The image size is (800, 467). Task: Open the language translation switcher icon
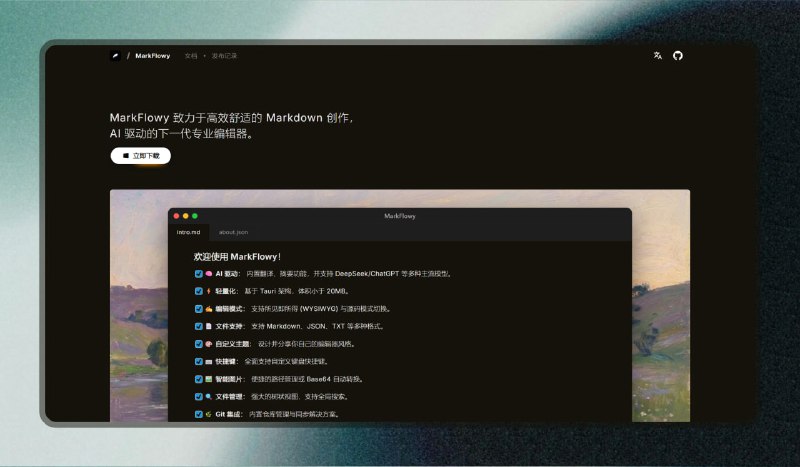click(658, 56)
